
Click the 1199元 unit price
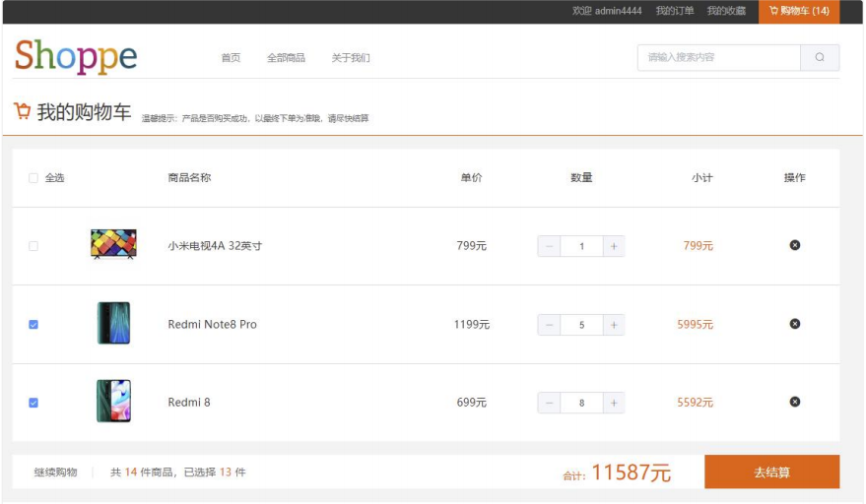[x=472, y=325]
